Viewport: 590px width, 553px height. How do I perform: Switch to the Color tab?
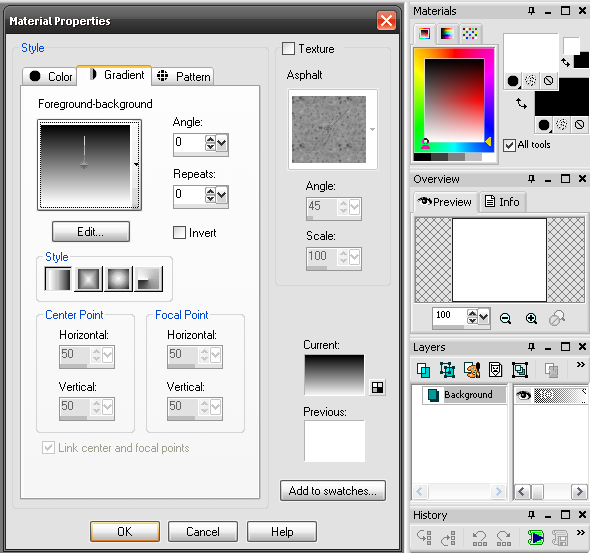click(50, 76)
